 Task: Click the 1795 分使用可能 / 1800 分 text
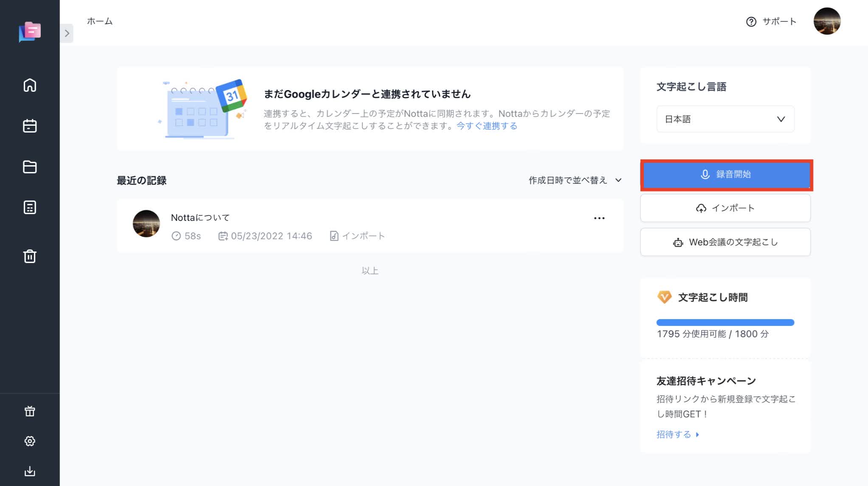(713, 334)
